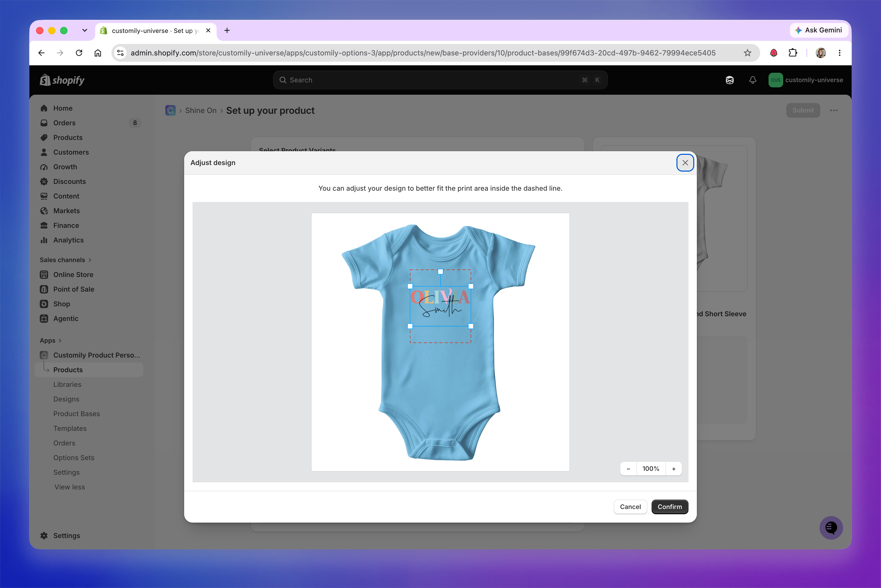The width and height of the screenshot is (881, 588).
Task: Click the Analytics bar chart icon
Action: point(44,240)
